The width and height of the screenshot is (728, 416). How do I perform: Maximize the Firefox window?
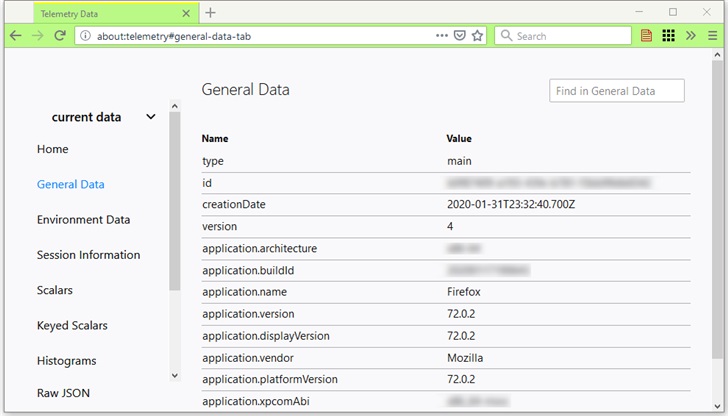[673, 12]
